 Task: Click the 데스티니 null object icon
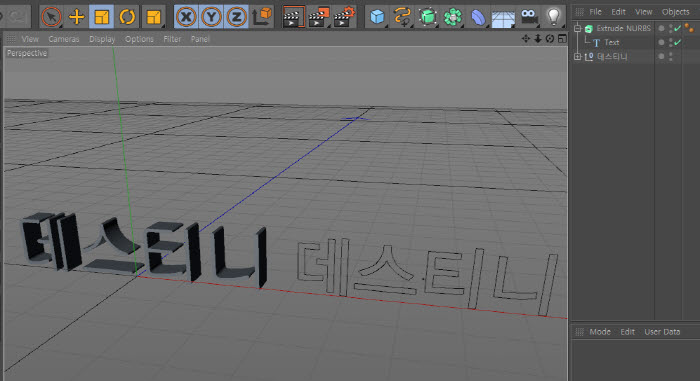(x=589, y=57)
